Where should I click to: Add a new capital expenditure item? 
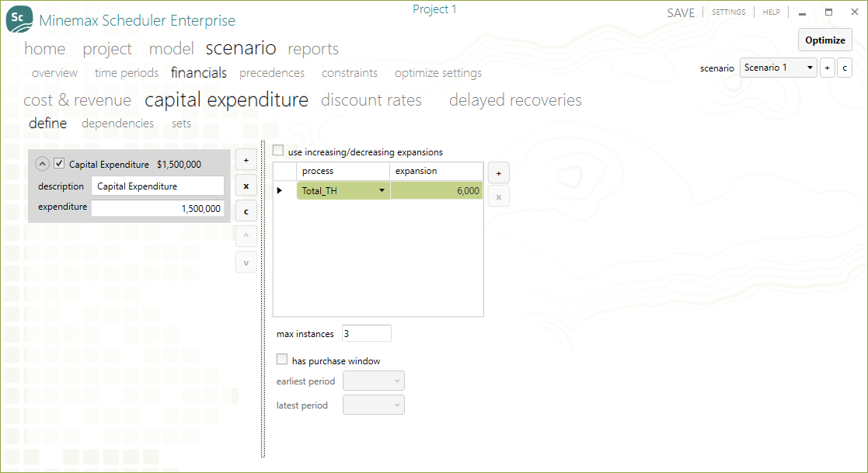click(x=246, y=161)
